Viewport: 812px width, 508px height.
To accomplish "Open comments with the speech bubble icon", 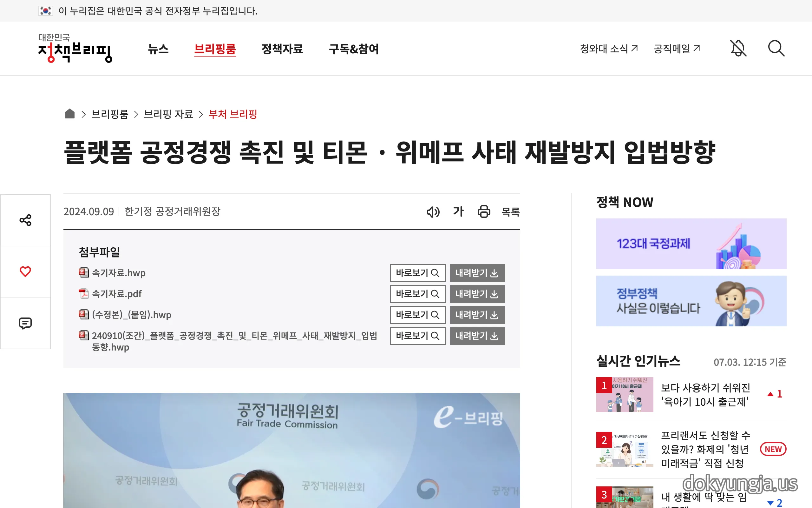I will pyautogui.click(x=25, y=323).
